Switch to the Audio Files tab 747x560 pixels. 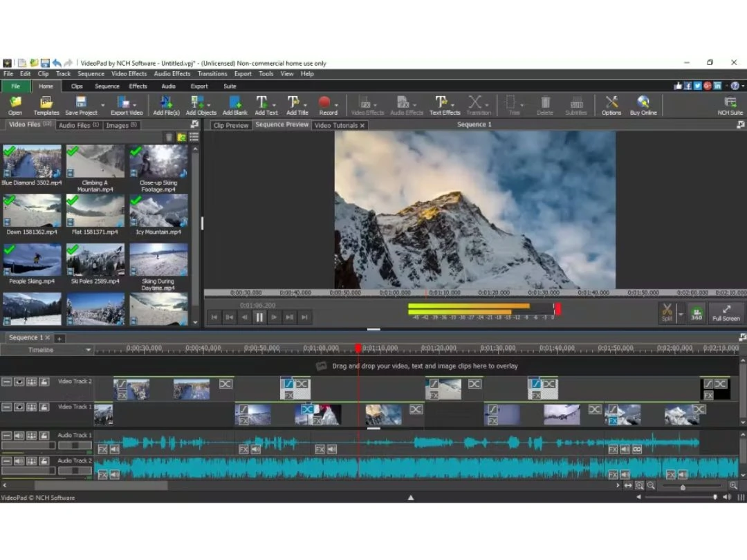[x=78, y=125]
